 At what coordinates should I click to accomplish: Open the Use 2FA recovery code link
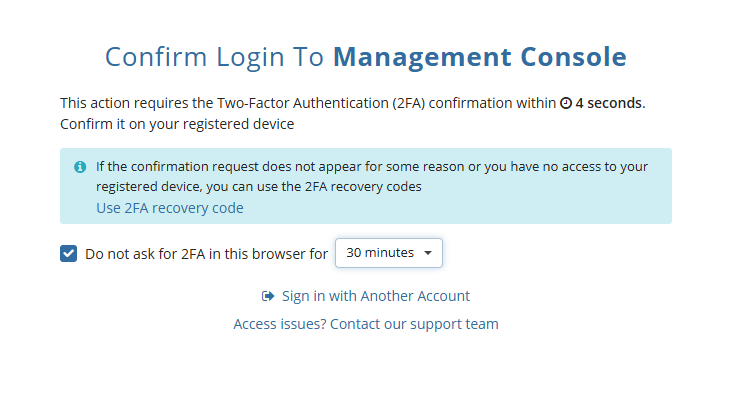[x=170, y=208]
